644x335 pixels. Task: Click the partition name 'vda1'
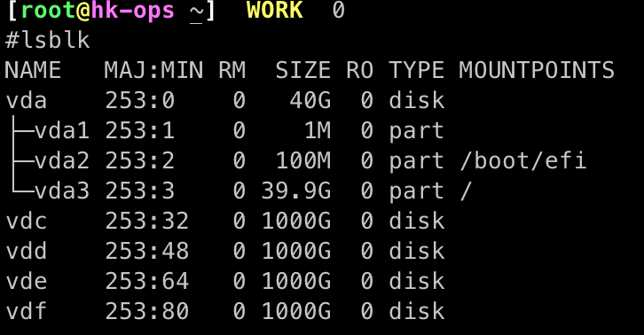62,130
